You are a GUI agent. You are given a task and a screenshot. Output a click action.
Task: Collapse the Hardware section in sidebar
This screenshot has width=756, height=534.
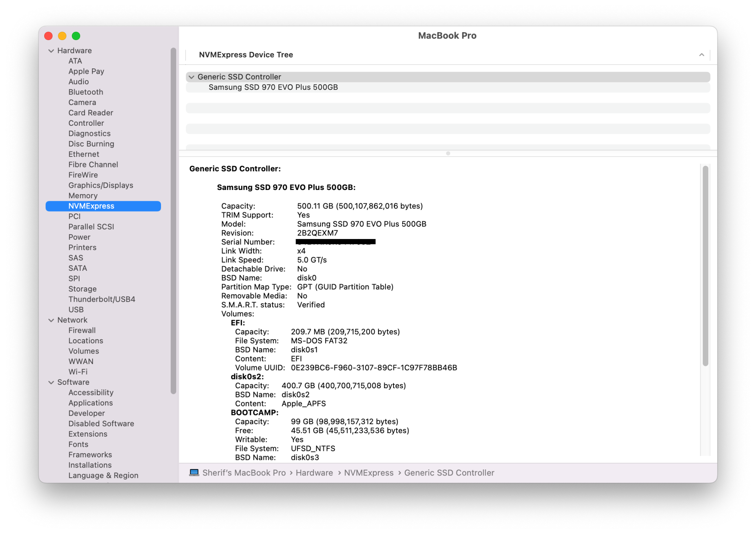(51, 51)
